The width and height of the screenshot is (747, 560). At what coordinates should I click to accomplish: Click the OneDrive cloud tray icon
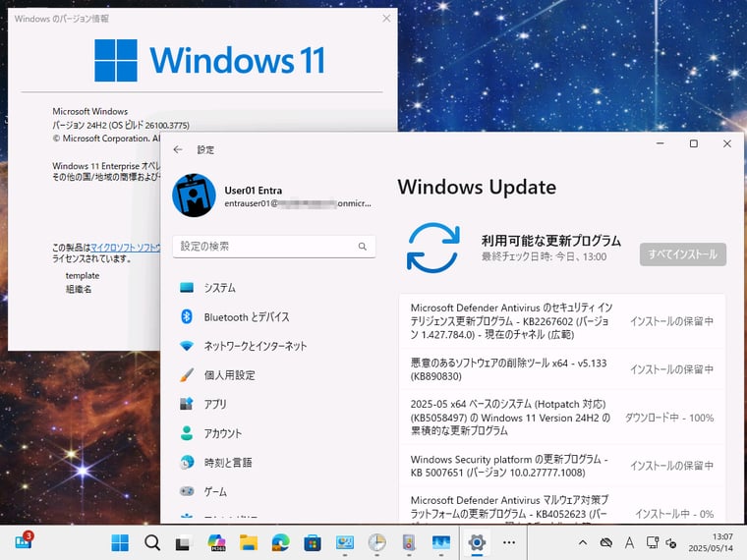point(606,542)
